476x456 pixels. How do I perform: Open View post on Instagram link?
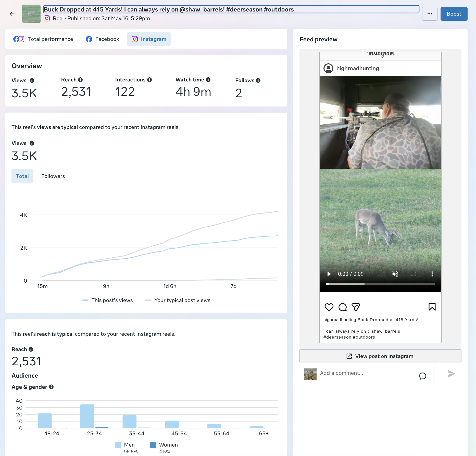(x=380, y=356)
